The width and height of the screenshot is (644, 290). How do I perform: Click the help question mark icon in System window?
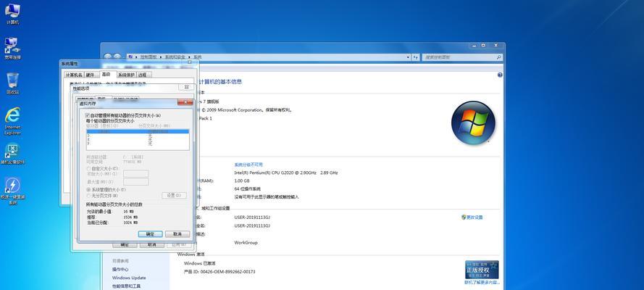point(500,75)
